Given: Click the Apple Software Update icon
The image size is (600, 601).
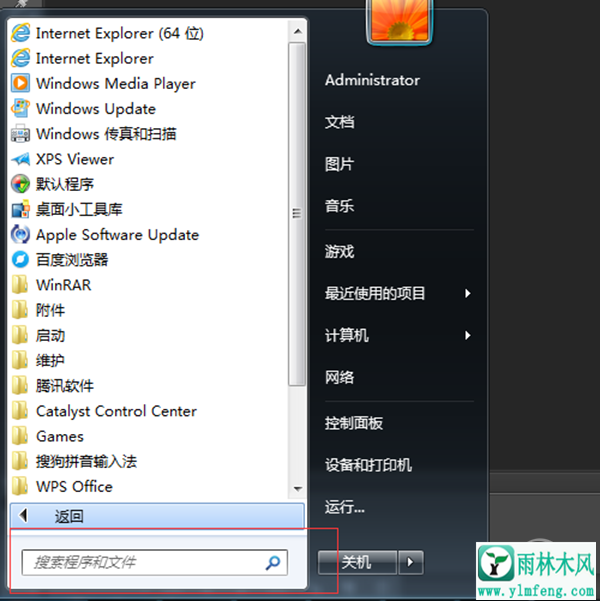Looking at the screenshot, I should [x=20, y=235].
